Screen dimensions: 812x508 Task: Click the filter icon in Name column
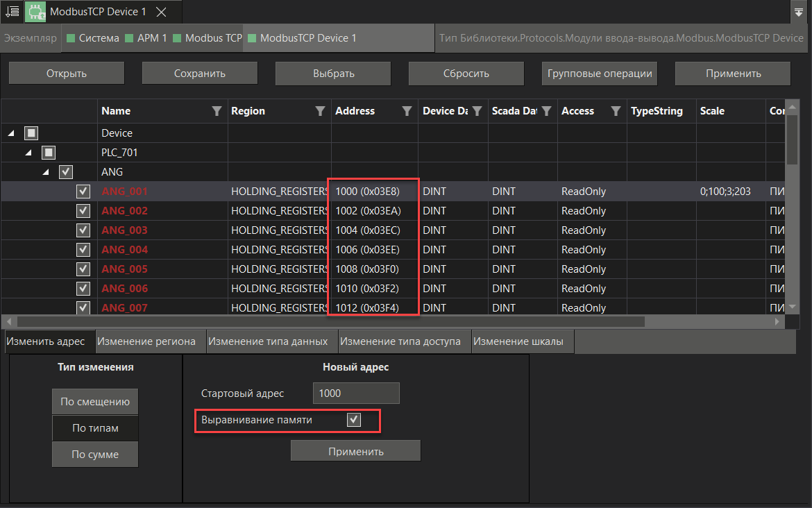[x=217, y=111]
